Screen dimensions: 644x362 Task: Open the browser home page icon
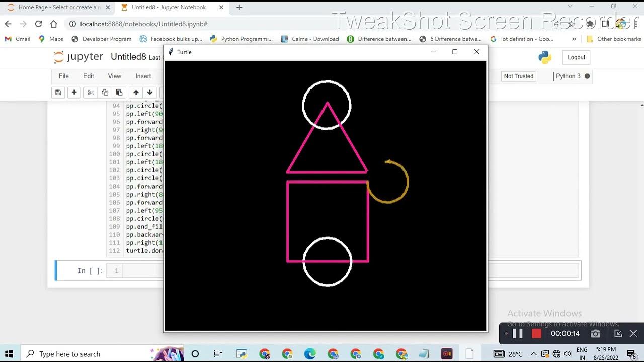pyautogui.click(x=53, y=24)
